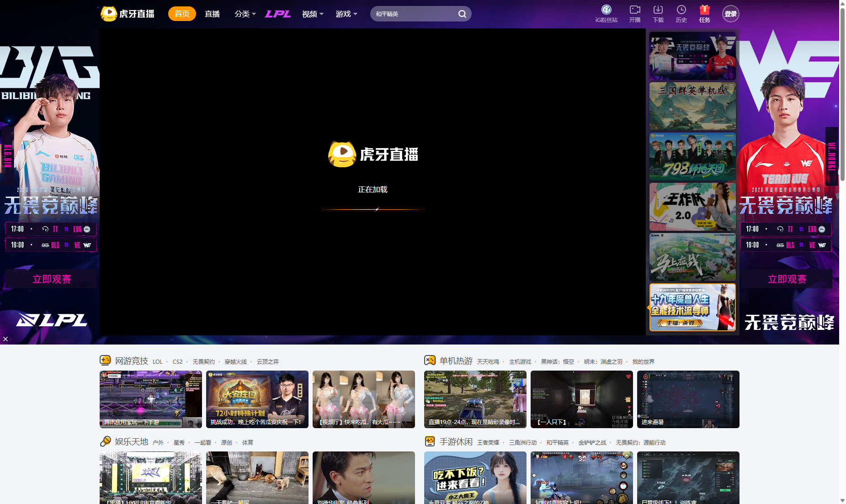Click the LPL logo in navigation bar
846x504 pixels.
[278, 14]
